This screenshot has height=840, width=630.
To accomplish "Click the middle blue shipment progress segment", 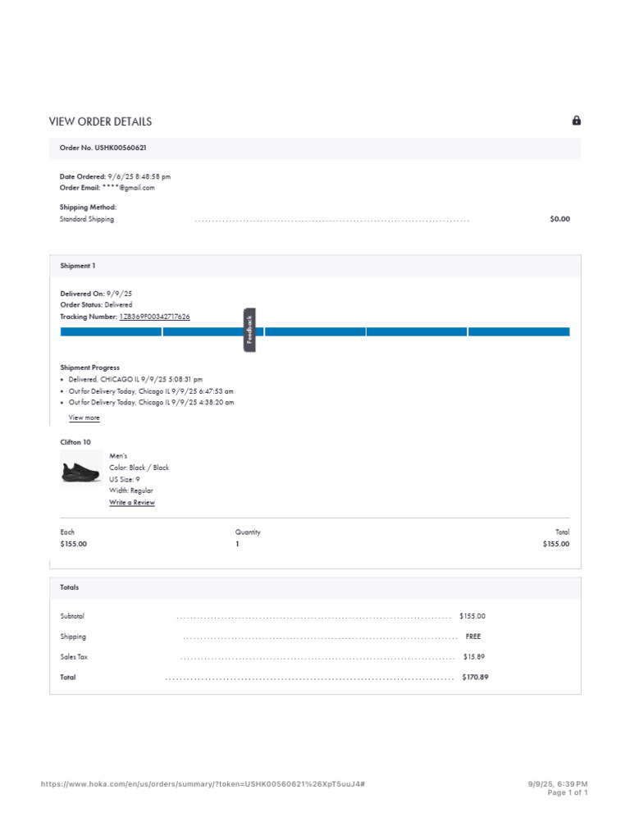I will 315,332.
